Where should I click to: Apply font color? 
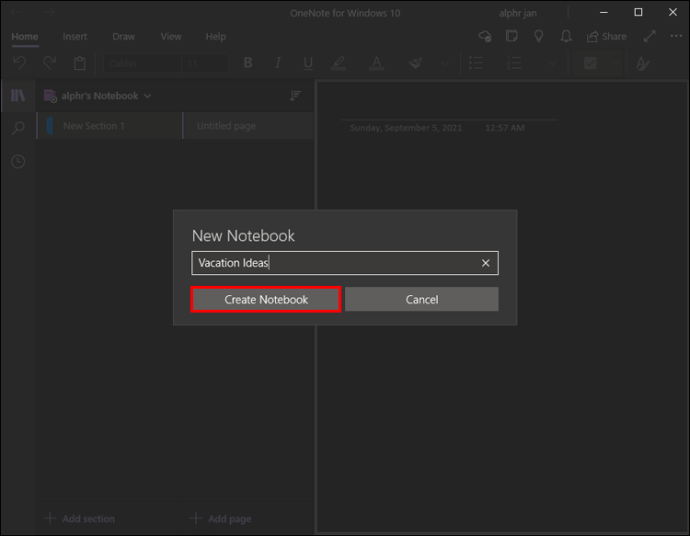point(376,63)
